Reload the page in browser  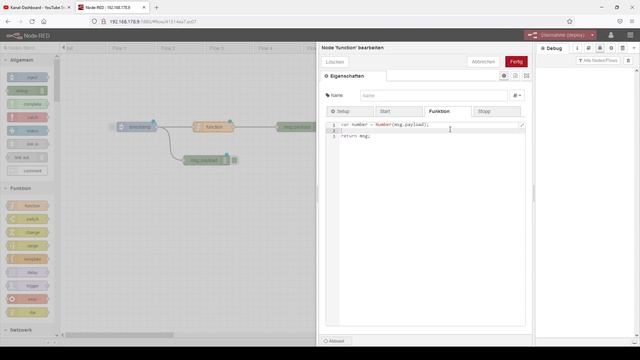[32, 22]
